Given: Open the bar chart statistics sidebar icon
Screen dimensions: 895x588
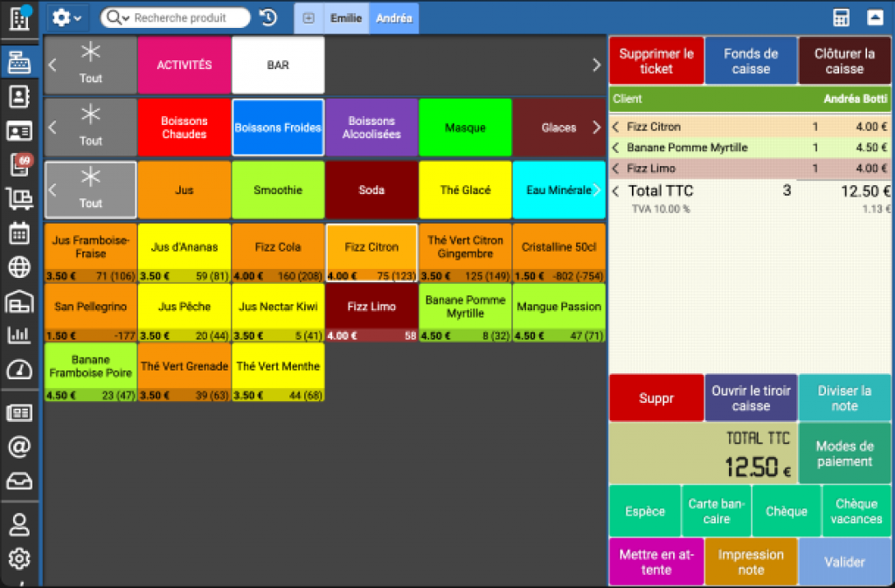Looking at the screenshot, I should click(18, 335).
